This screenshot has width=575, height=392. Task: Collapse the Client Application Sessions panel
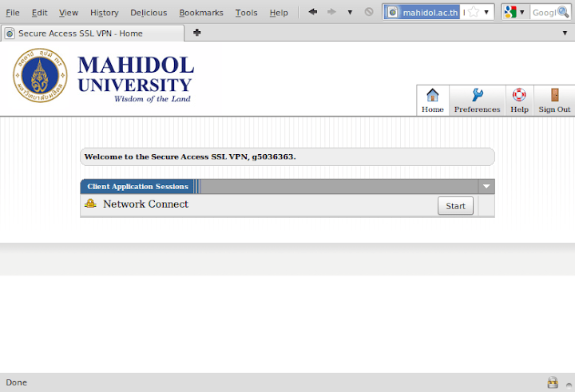(x=486, y=186)
